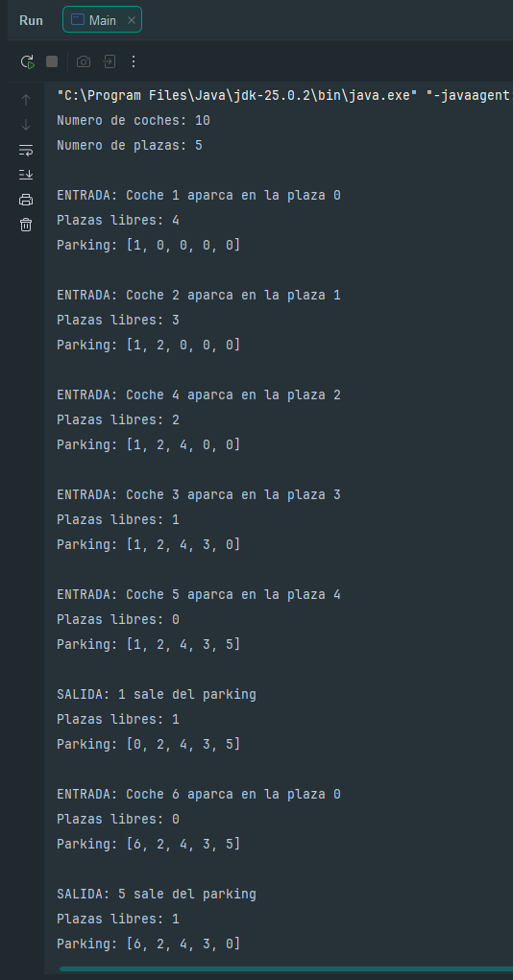This screenshot has height=980, width=513.
Task: Open the more options menu
Action: coord(134,61)
